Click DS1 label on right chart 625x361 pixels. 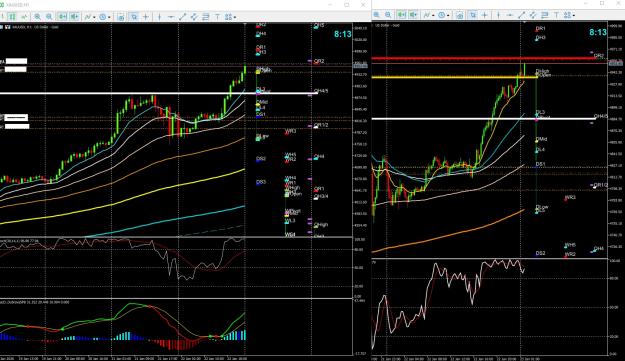pyautogui.click(x=540, y=164)
